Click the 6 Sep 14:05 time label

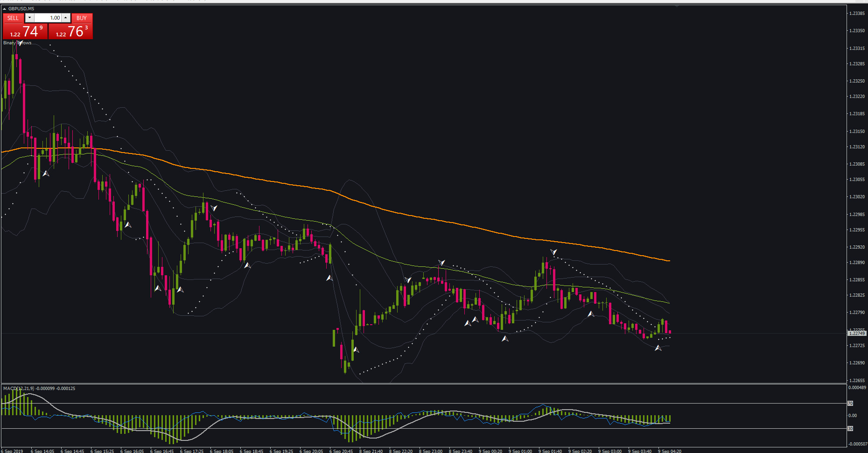42,451
